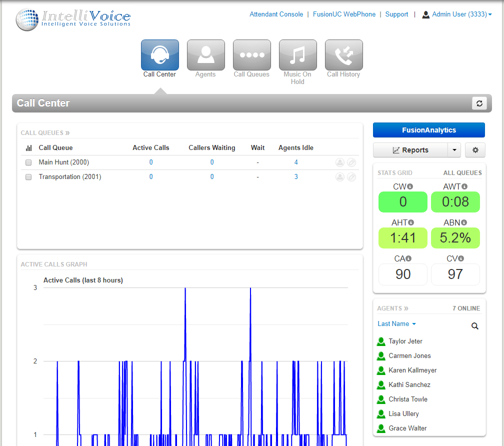Click the agents search magnifier icon
This screenshot has width=504, height=446.
click(x=475, y=326)
